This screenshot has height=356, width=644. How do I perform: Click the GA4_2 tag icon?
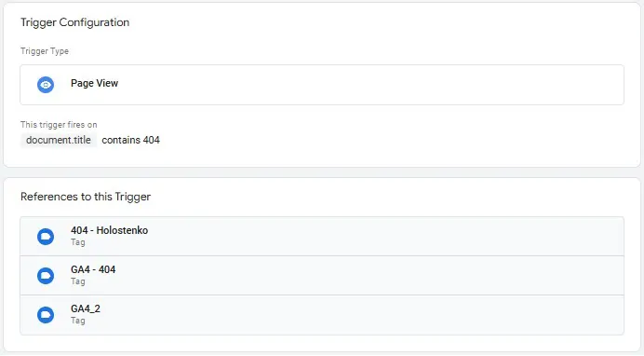click(x=46, y=315)
